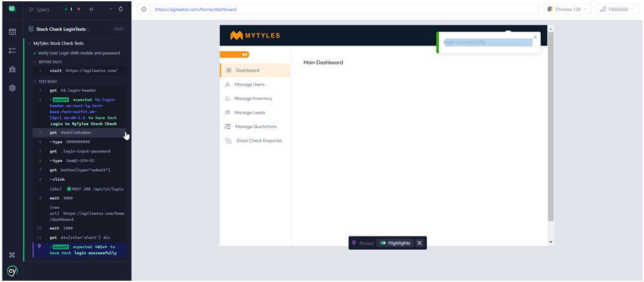This screenshot has width=644, height=282.
Task: Click the Cypress 'cy' logo
Action: click(12, 271)
